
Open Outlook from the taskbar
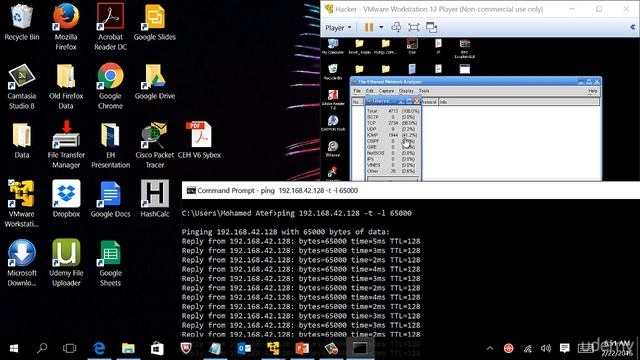(244, 348)
